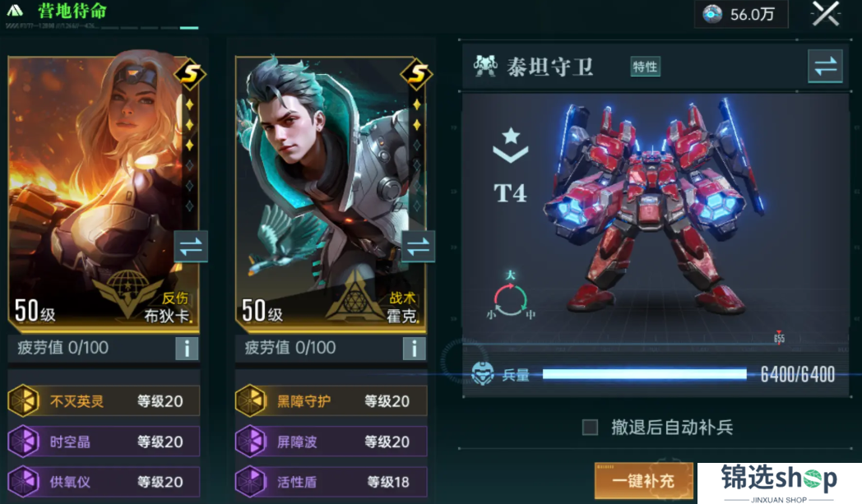Select the 不灭英灵 skill row
The image size is (862, 504).
(104, 400)
